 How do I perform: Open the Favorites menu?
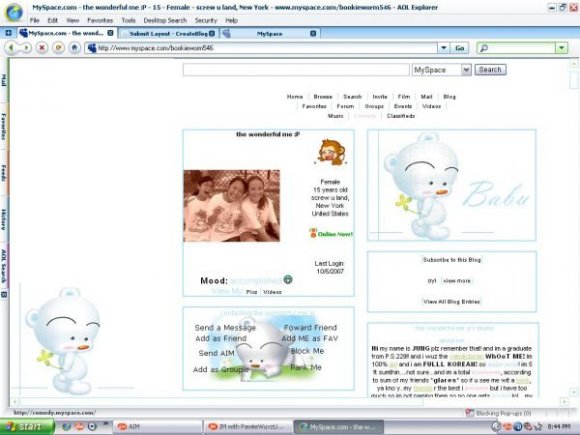[x=100, y=20]
